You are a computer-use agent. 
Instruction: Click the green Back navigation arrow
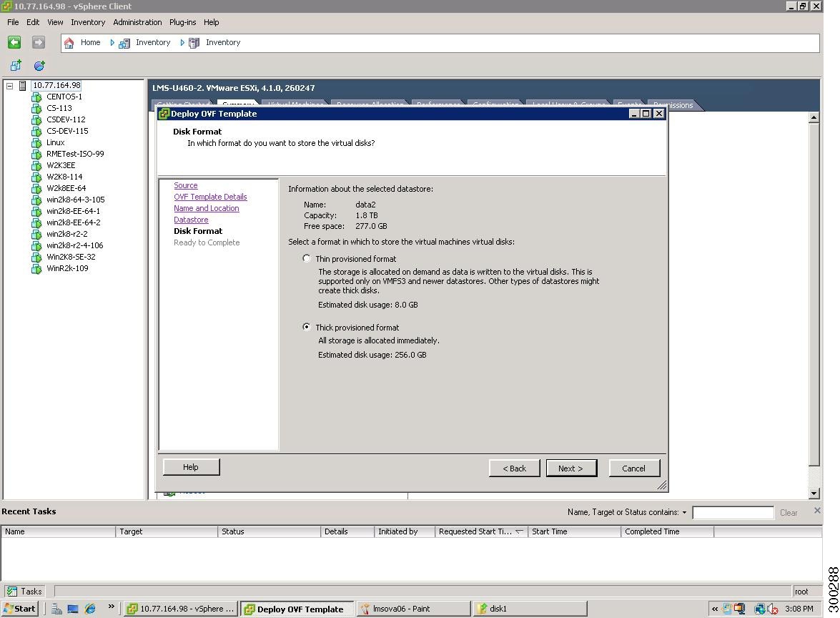[14, 42]
